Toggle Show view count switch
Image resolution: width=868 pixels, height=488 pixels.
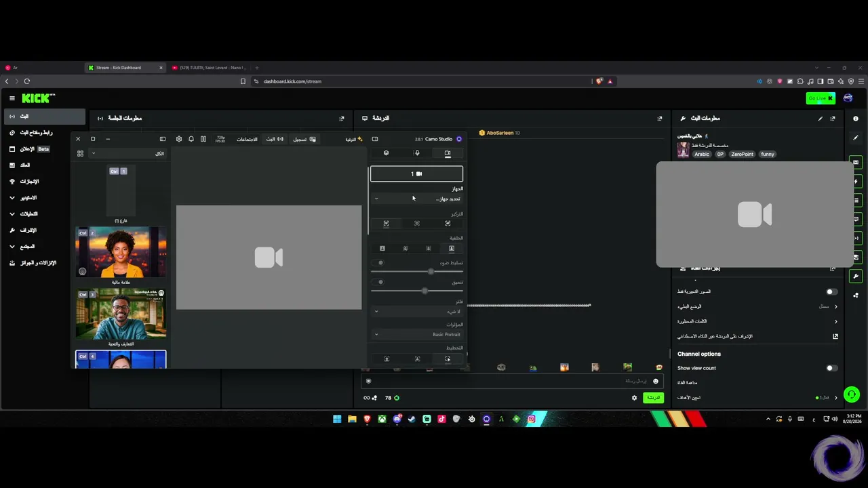(831, 368)
